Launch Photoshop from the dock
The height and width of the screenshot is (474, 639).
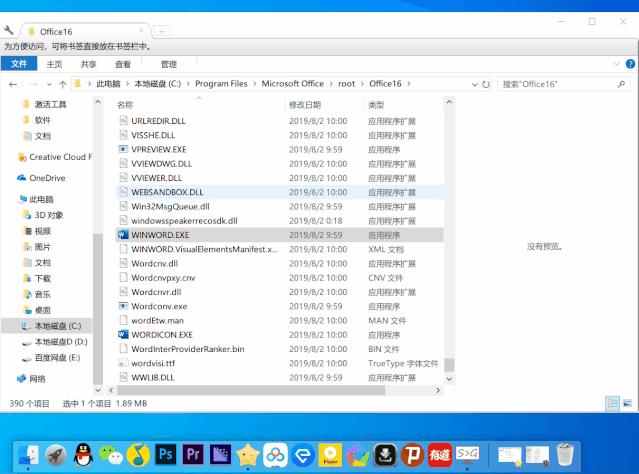click(x=165, y=454)
